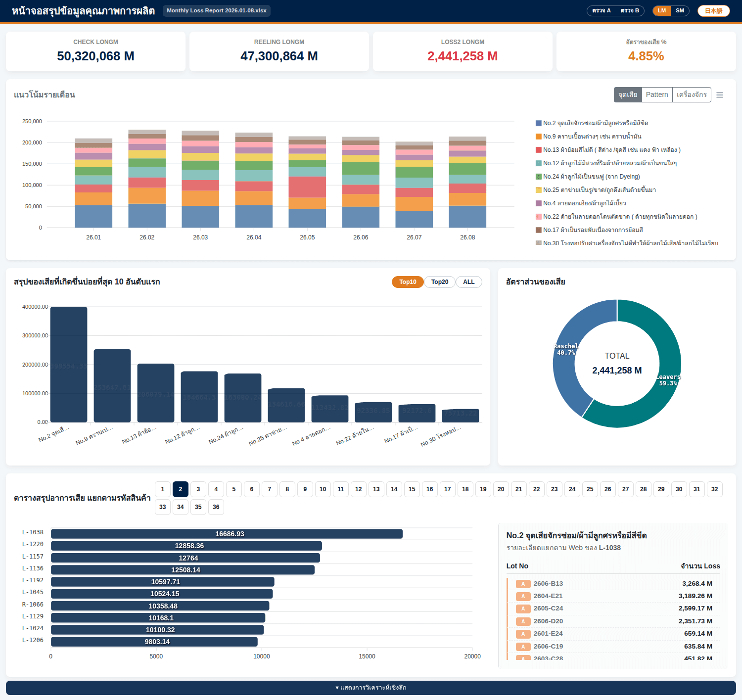Image resolution: width=742 pixels, height=700 pixels.
Task: Select defect code page 2
Action: pyautogui.click(x=181, y=489)
